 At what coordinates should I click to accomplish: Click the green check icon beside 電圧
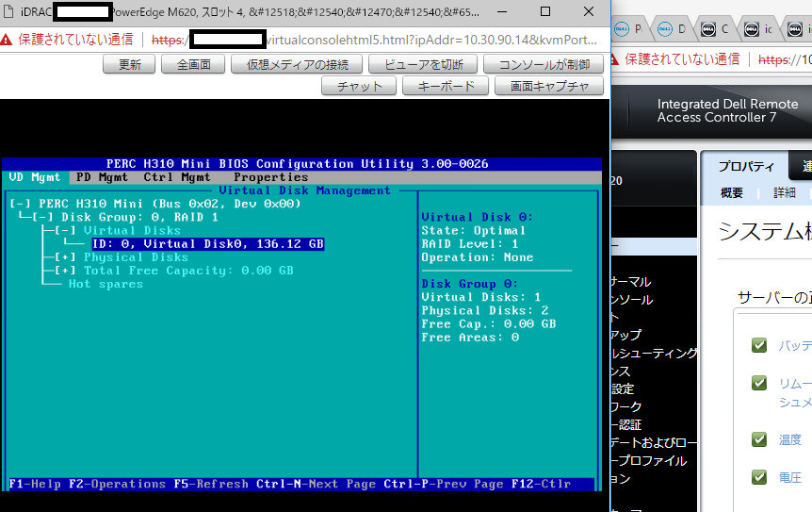[x=759, y=477]
